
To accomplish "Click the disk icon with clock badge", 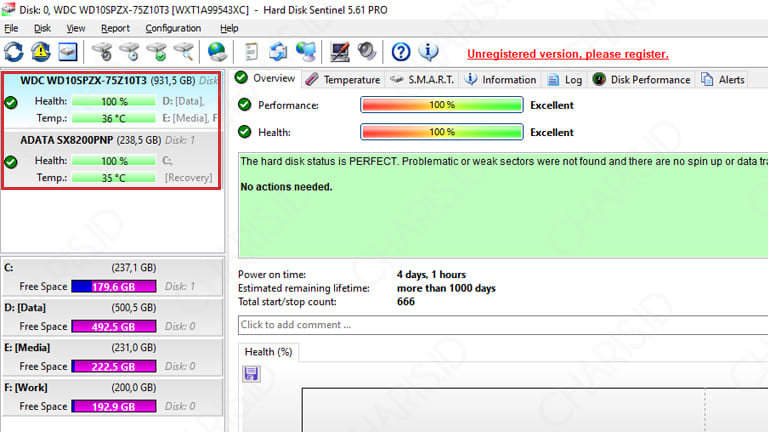I will tap(130, 51).
